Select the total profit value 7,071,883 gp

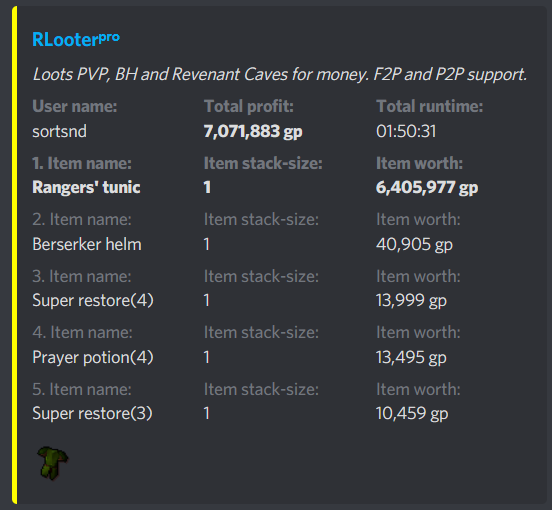tap(253, 132)
